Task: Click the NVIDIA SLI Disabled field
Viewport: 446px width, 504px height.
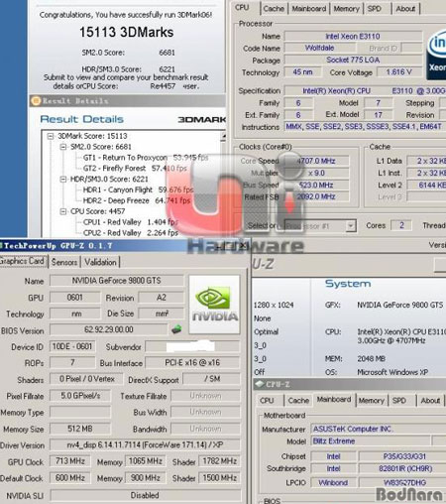Action: (x=145, y=495)
